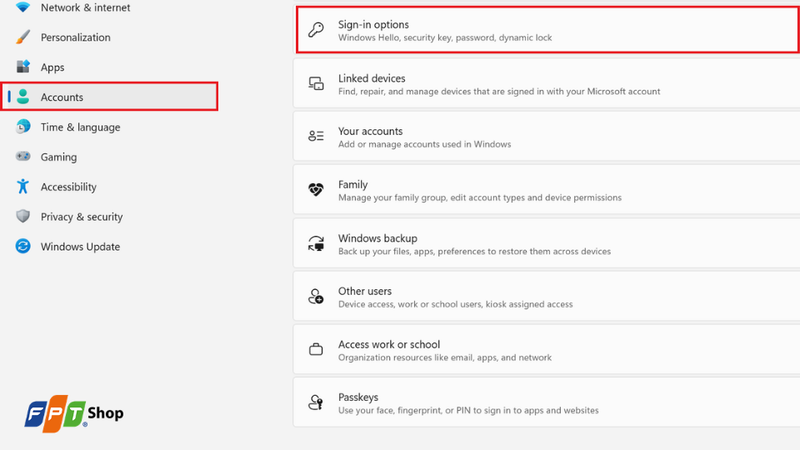Click the Personalization paintbrush icon

tap(23, 37)
